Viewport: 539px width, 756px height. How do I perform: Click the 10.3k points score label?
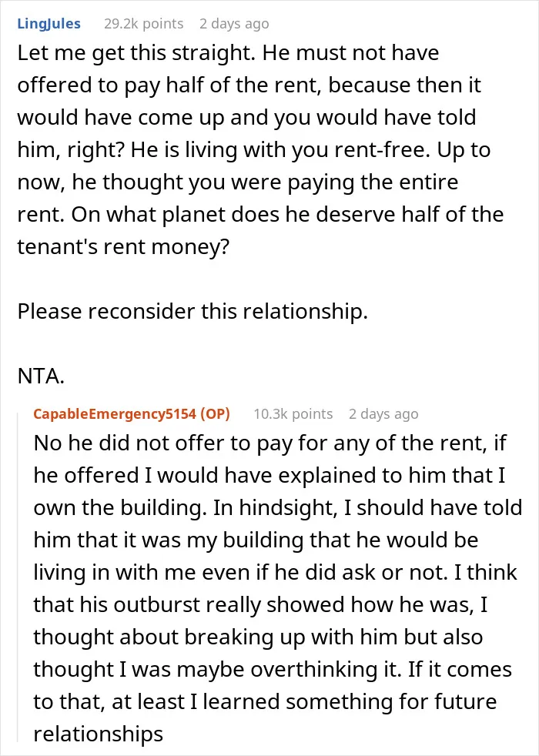pyautogui.click(x=293, y=413)
